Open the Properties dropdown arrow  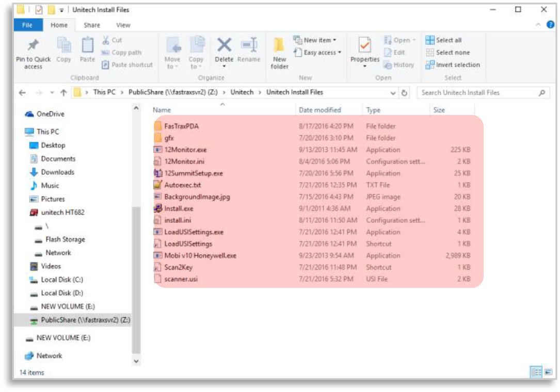click(364, 67)
